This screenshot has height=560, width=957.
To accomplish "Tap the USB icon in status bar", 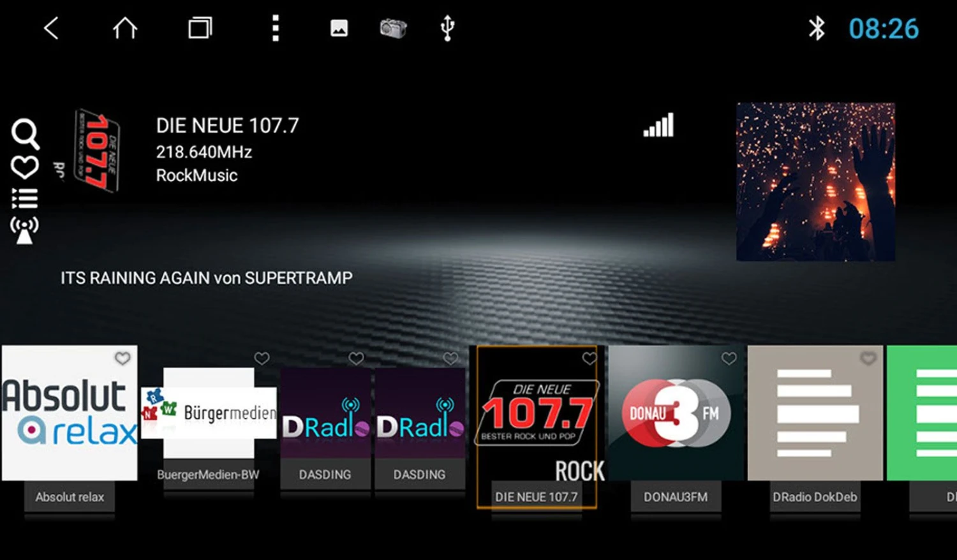I will (447, 28).
